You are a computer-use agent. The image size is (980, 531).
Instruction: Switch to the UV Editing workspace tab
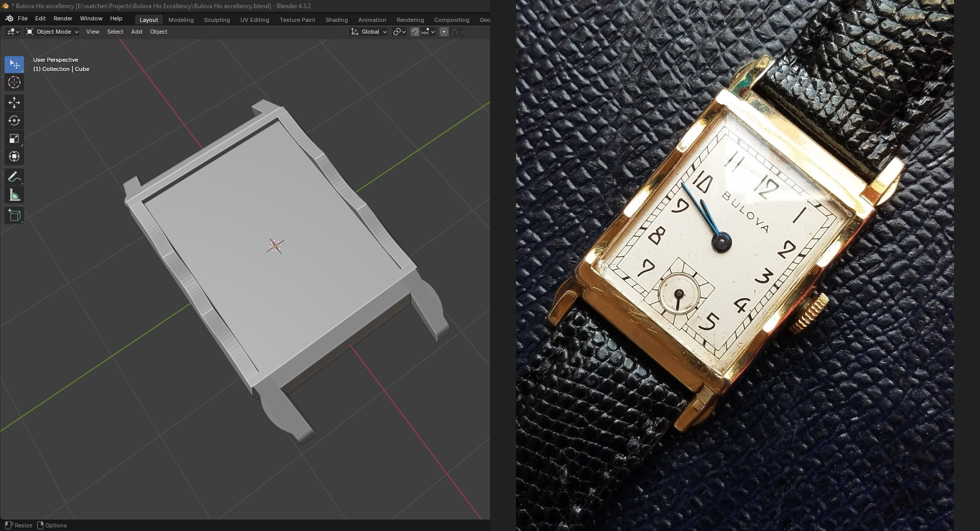255,20
